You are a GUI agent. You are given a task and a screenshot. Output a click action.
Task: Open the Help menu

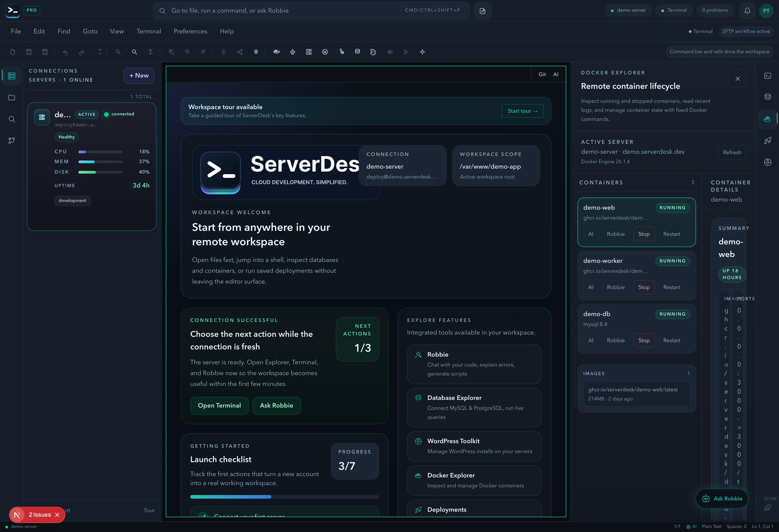227,31
